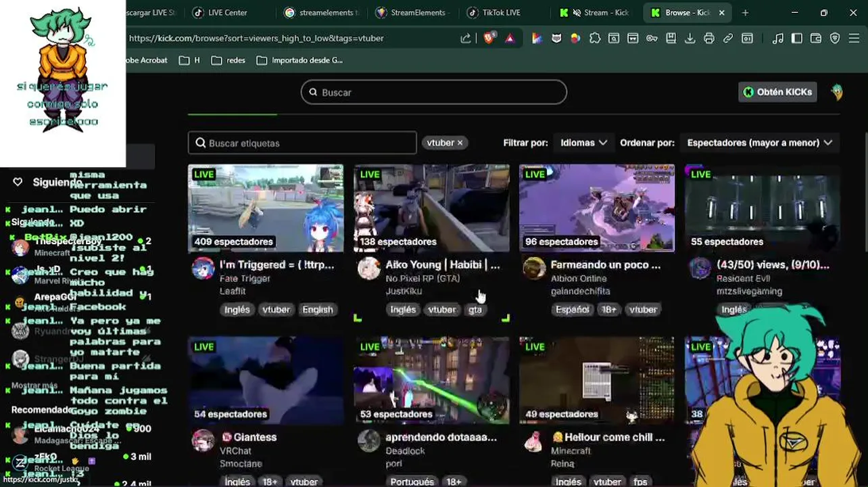Click the gta tag under JustKiku
Image resolution: width=868 pixels, height=487 pixels.
pyautogui.click(x=475, y=310)
